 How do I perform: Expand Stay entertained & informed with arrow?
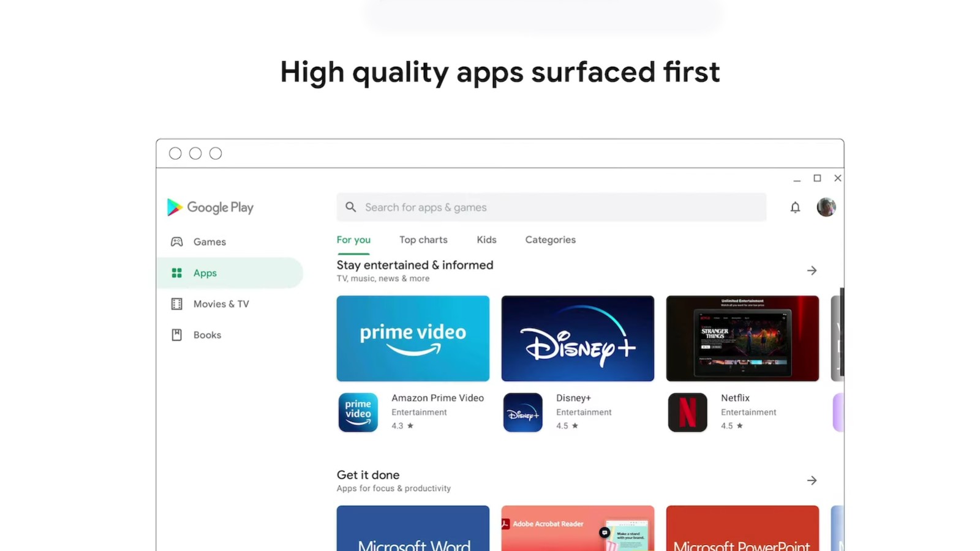pyautogui.click(x=812, y=271)
